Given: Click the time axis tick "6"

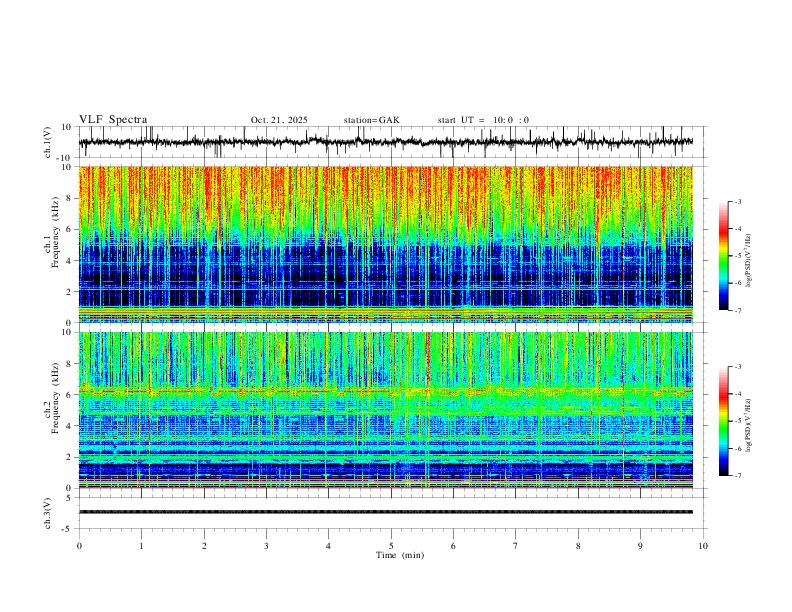Looking at the screenshot, I should click(x=453, y=546).
